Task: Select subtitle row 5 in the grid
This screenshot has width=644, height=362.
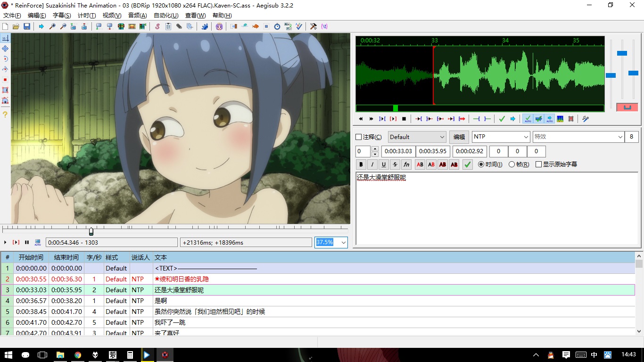Action: pyautogui.click(x=318, y=312)
